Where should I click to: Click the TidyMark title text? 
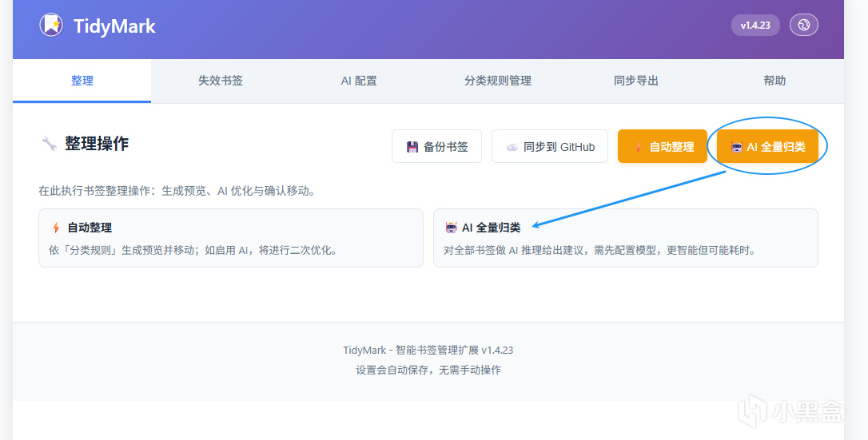114,26
